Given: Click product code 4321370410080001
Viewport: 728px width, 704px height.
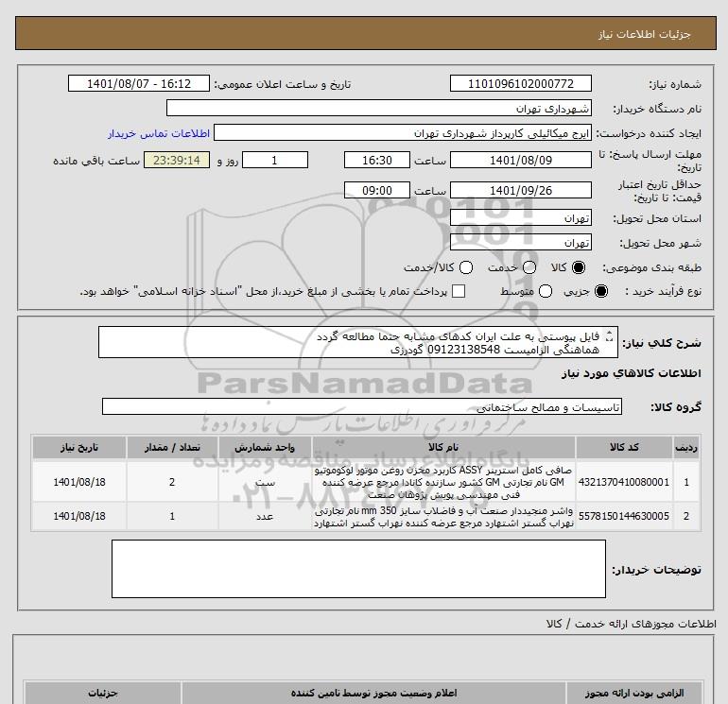Looking at the screenshot, I should [x=624, y=482].
